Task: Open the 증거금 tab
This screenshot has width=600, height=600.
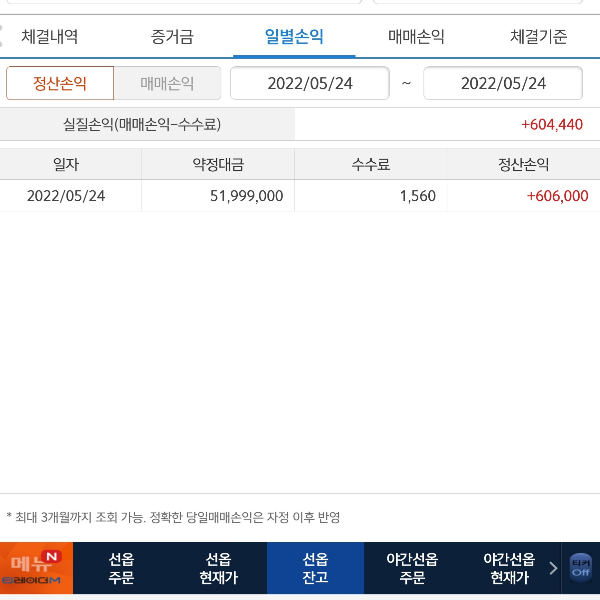Action: click(x=172, y=37)
